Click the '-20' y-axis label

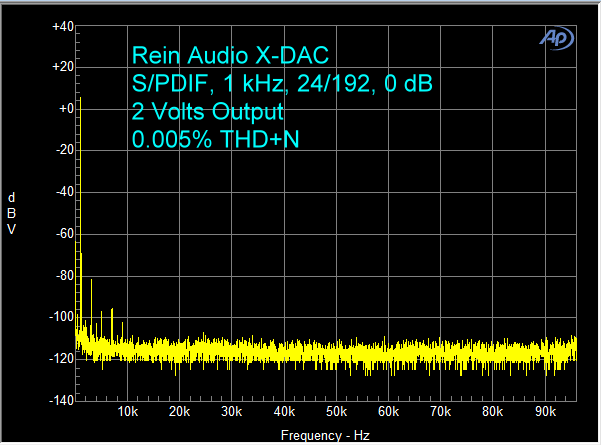[x=65, y=150]
